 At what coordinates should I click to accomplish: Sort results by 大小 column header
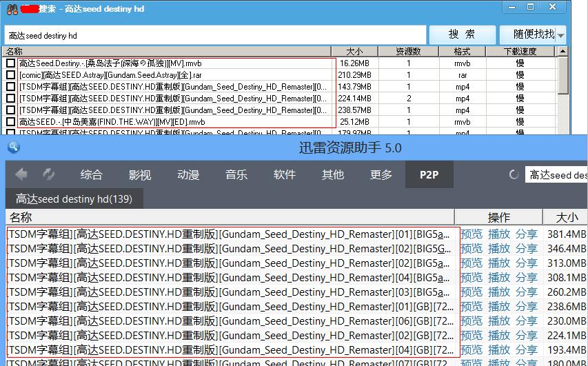[354, 52]
